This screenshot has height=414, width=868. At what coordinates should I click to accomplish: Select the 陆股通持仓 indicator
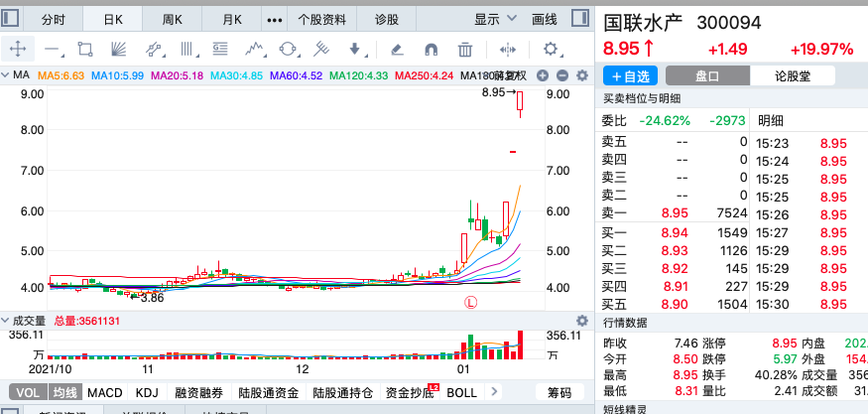pyautogui.click(x=342, y=393)
